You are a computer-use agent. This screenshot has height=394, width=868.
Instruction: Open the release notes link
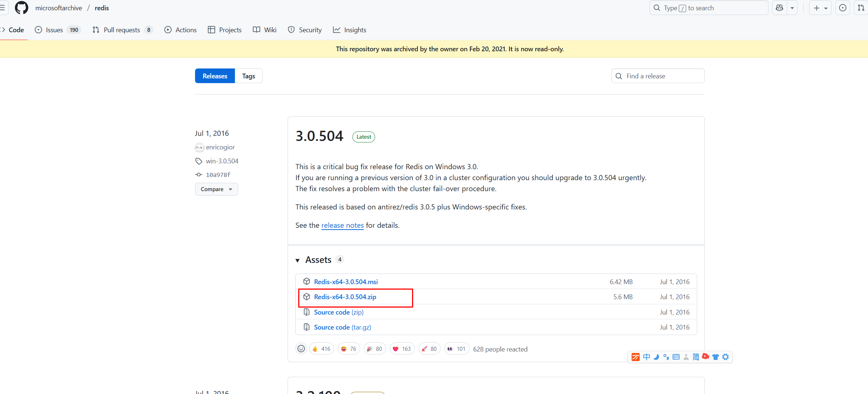click(x=343, y=225)
